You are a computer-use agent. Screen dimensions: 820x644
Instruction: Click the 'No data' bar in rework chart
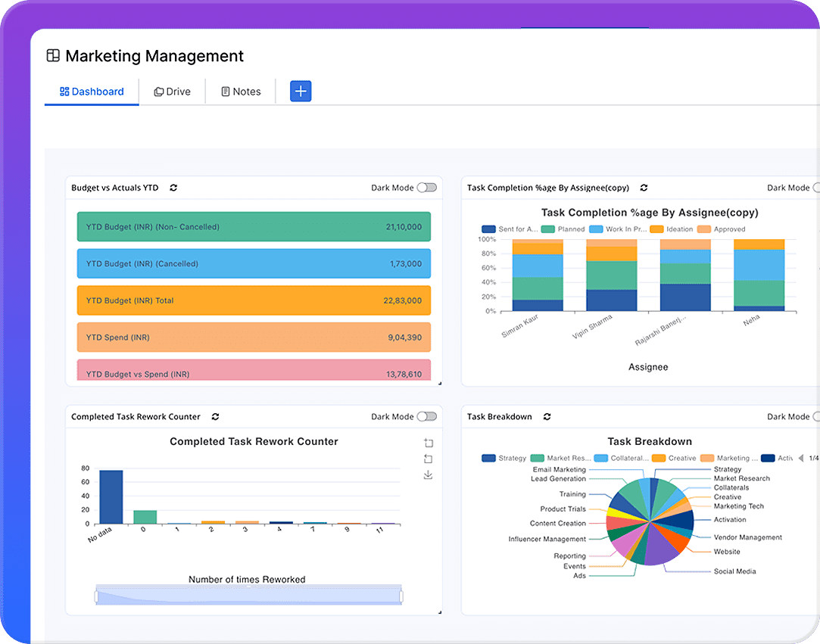point(111,497)
